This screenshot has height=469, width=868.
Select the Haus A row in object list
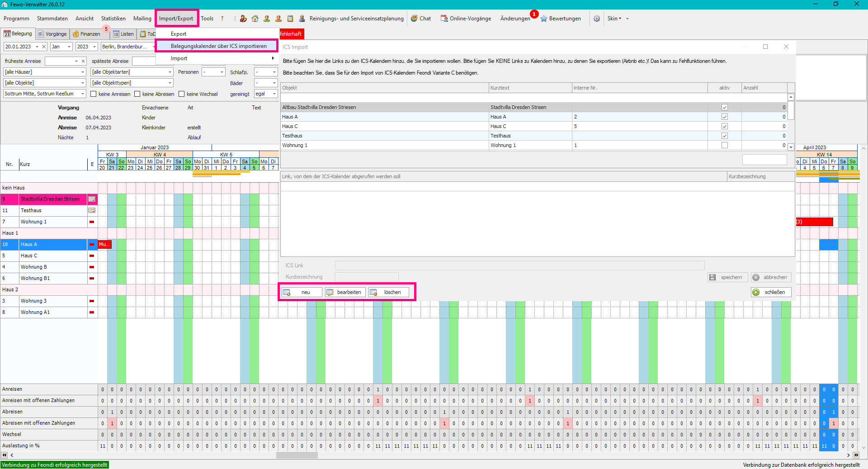pyautogui.click(x=44, y=244)
